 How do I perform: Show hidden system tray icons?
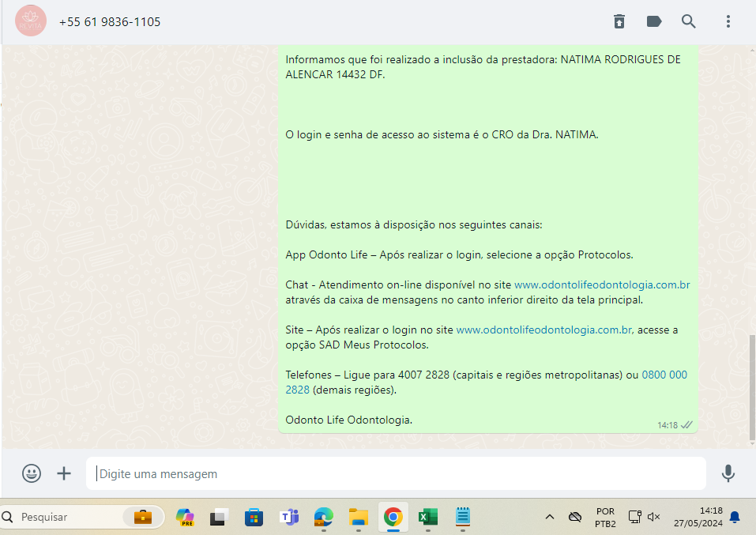tap(549, 517)
